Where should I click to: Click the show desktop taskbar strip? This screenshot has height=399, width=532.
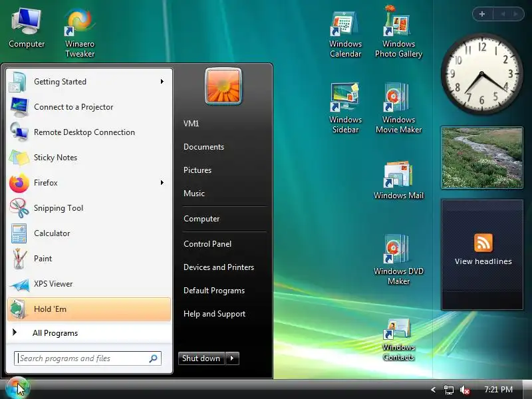tap(527, 390)
